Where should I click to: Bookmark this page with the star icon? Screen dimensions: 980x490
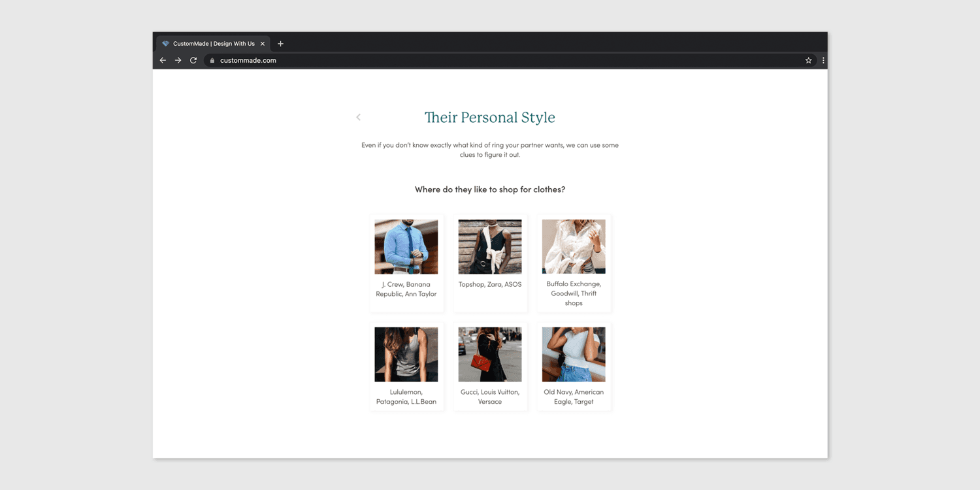pos(808,60)
